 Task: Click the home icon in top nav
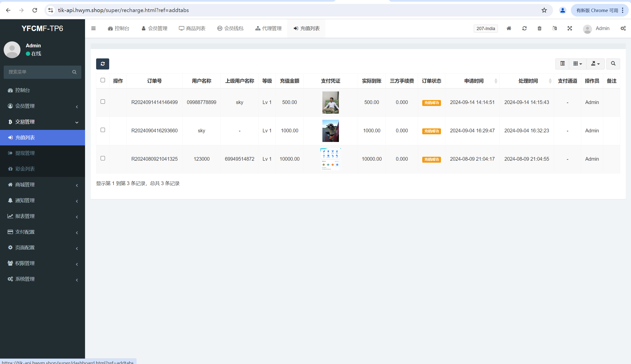tap(509, 28)
